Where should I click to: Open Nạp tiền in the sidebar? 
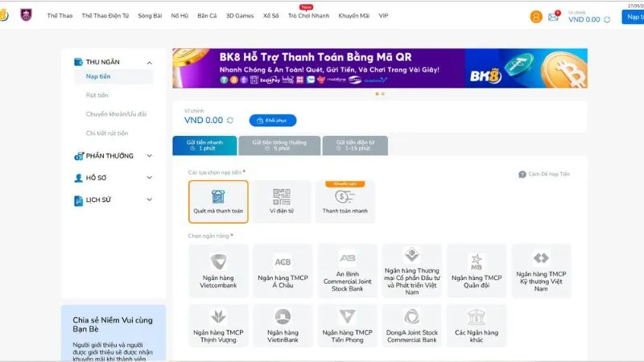pyautogui.click(x=114, y=76)
